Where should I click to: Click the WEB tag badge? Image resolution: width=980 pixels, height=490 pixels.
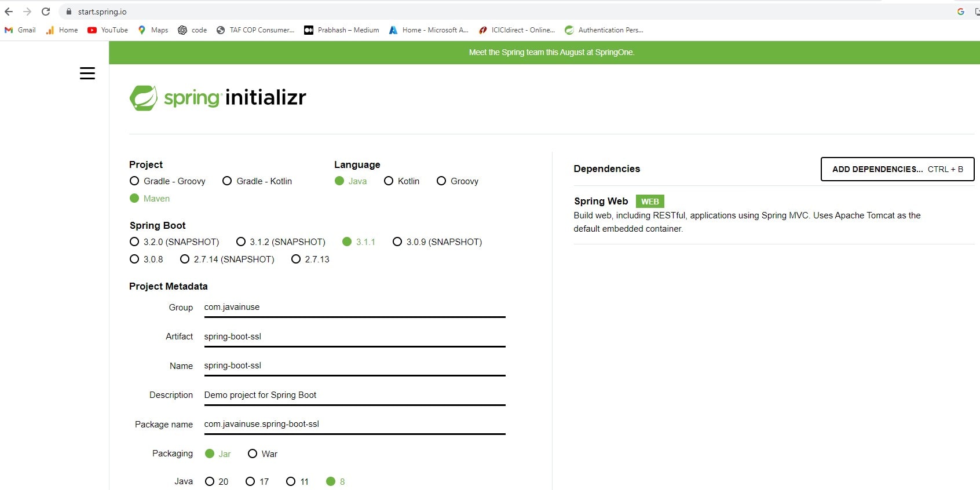(650, 202)
